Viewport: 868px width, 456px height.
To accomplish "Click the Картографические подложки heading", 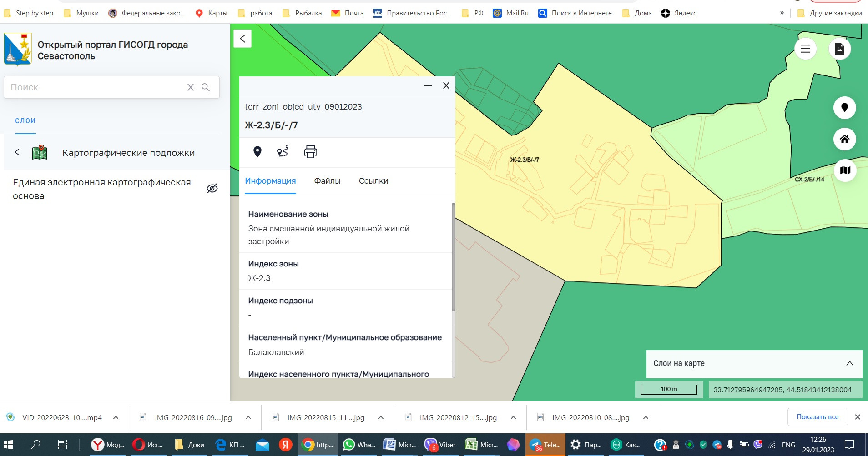I will (129, 153).
